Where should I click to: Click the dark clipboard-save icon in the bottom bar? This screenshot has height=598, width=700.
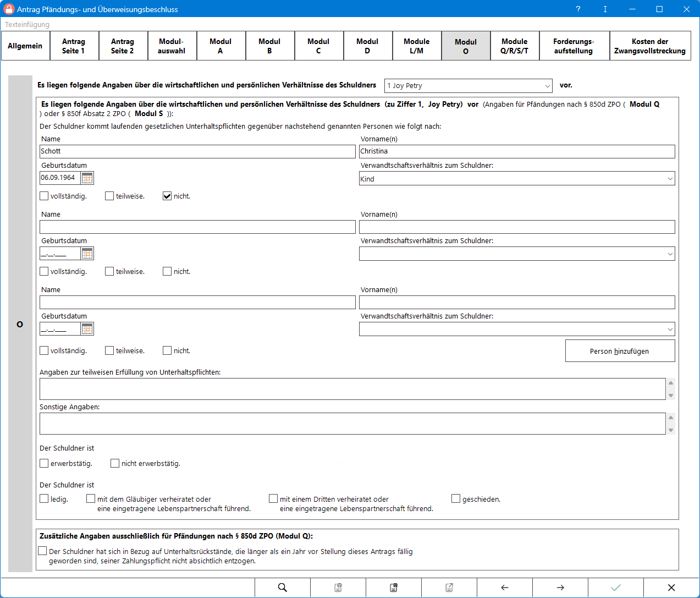pyautogui.click(x=394, y=588)
